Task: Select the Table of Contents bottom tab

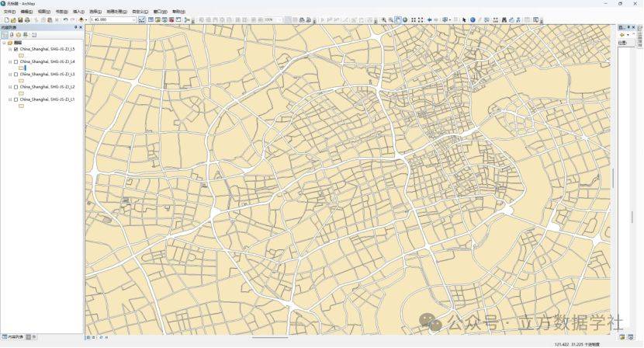Action: [12, 337]
